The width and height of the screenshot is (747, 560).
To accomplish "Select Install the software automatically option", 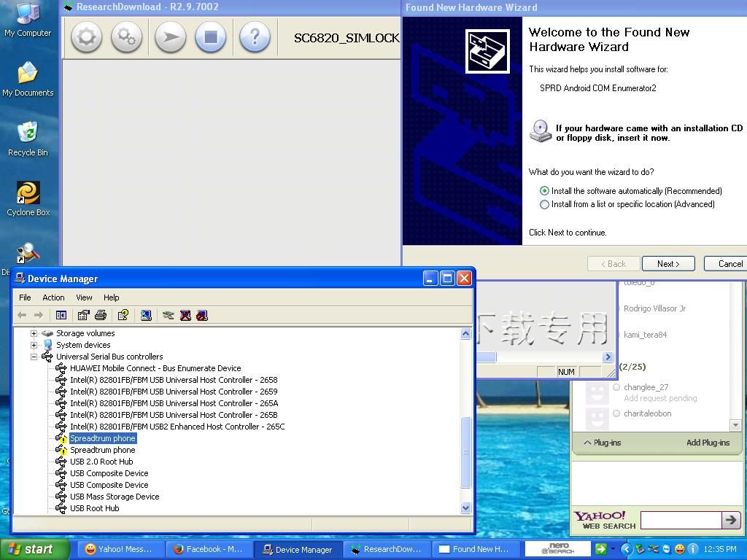I will click(x=544, y=191).
